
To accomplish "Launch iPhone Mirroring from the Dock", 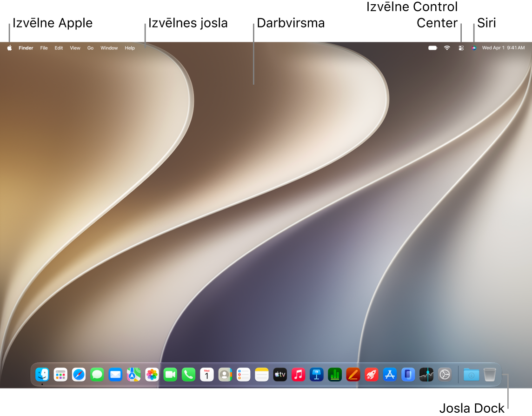I will coord(408,375).
